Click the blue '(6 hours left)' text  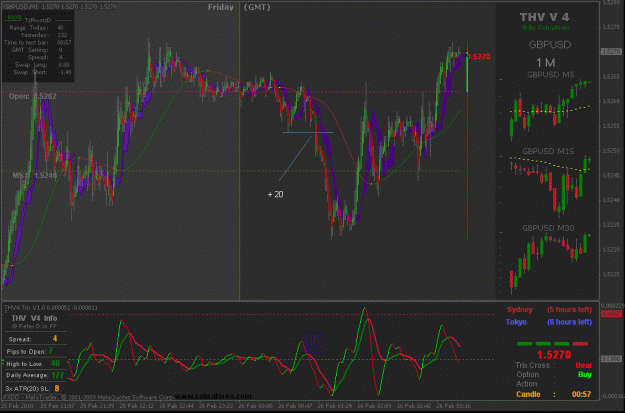point(569,322)
